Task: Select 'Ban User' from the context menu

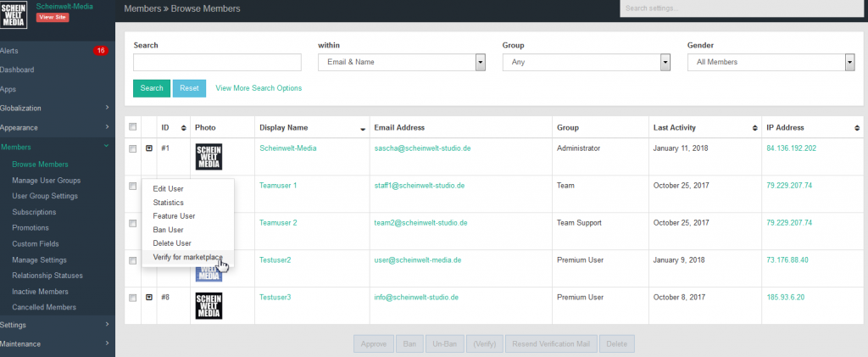Action: [168, 230]
